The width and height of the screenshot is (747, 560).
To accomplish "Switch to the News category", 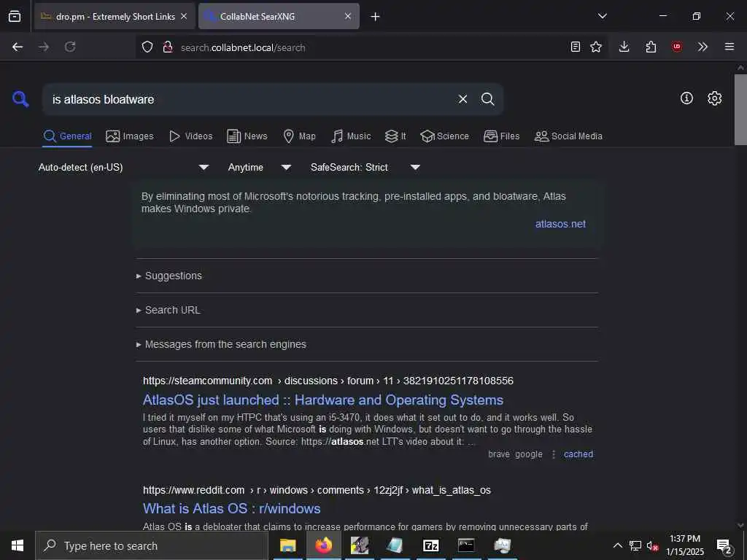I will click(247, 136).
